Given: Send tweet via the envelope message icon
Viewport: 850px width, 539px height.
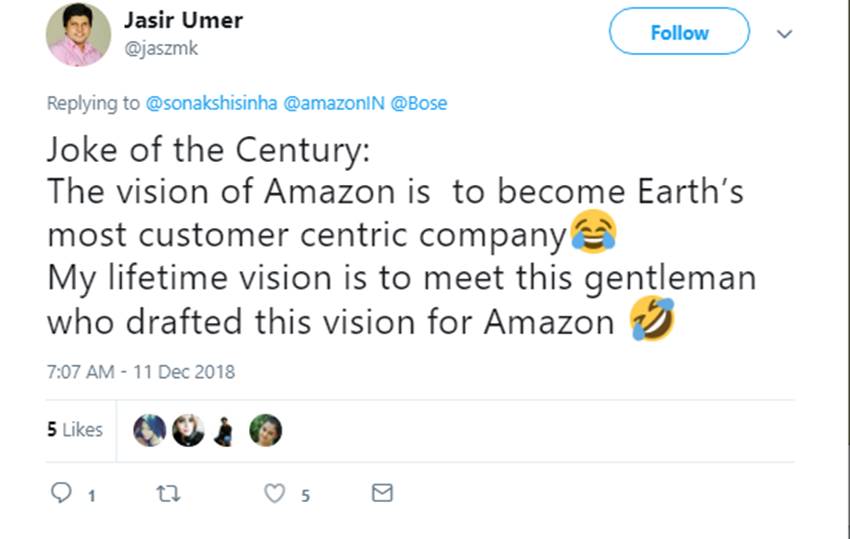Looking at the screenshot, I should point(382,493).
